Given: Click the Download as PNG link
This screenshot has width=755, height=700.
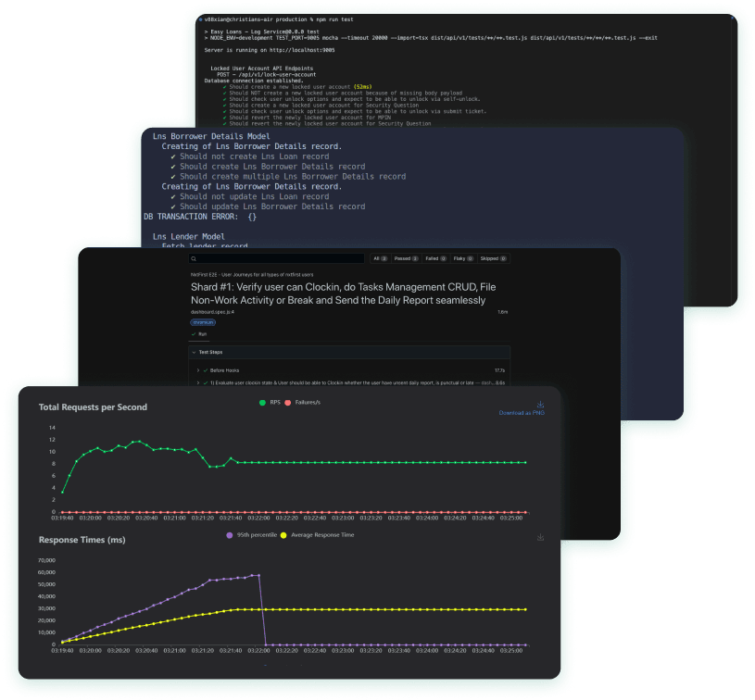Looking at the screenshot, I should (522, 413).
